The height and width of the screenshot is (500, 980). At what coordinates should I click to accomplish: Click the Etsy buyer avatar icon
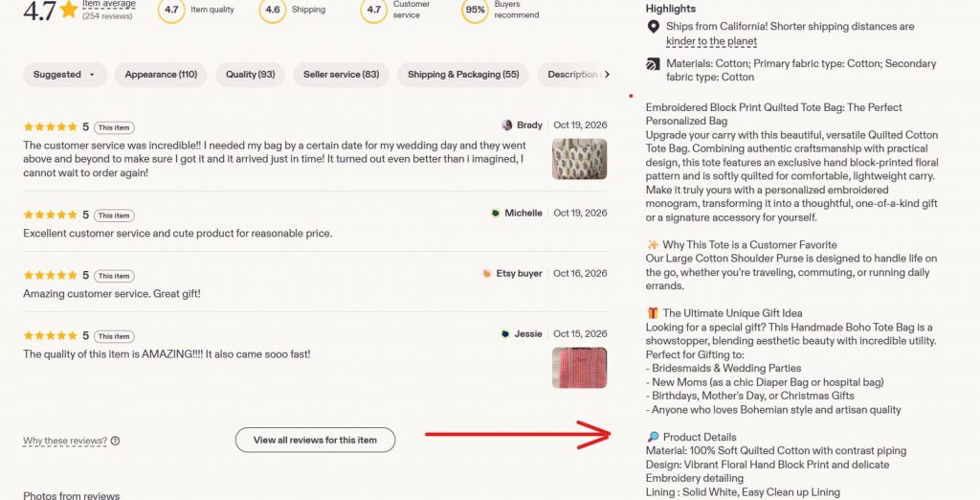(x=487, y=273)
